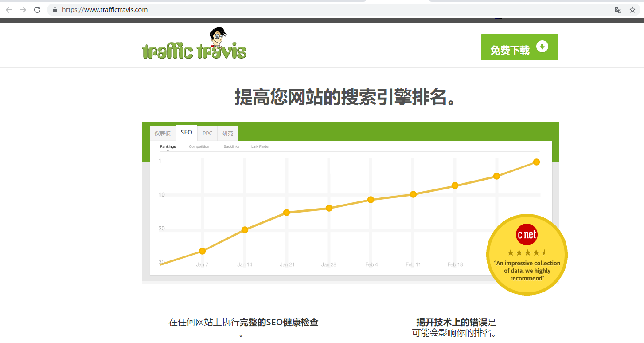The image size is (644, 343).
Task: Click the '20' y-axis label
Action: 162,229
